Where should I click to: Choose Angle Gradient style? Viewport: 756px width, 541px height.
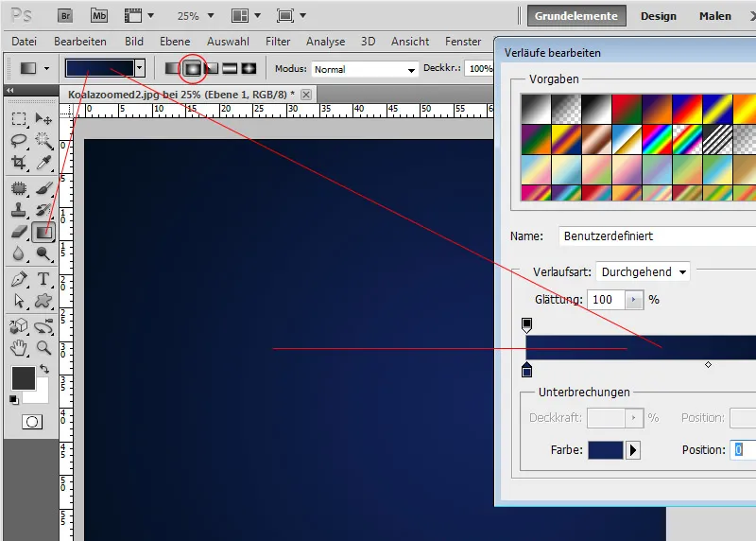point(211,68)
